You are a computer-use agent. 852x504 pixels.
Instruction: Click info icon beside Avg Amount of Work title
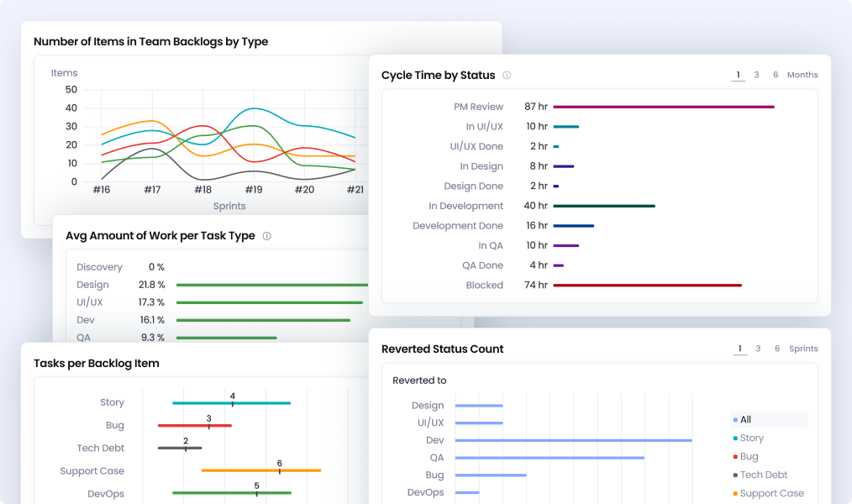(267, 236)
